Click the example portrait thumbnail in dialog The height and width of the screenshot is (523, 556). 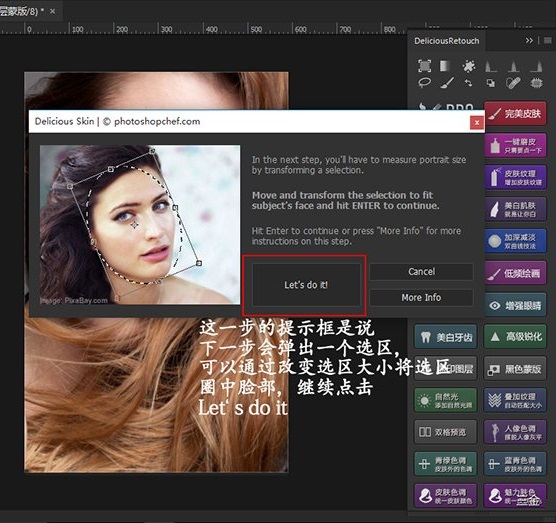(x=140, y=225)
